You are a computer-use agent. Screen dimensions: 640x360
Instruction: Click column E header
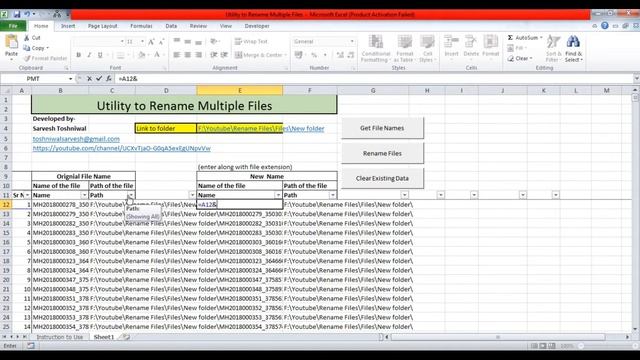[240, 91]
